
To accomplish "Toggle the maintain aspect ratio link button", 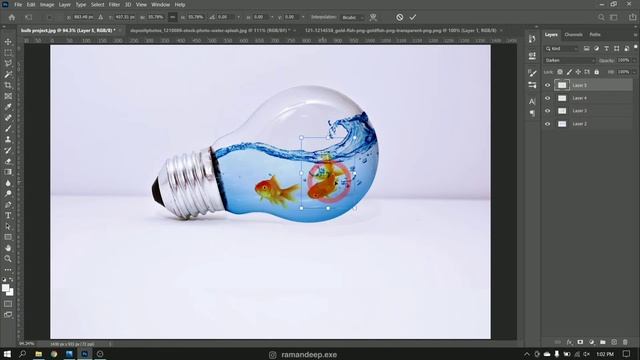I will coord(173,17).
